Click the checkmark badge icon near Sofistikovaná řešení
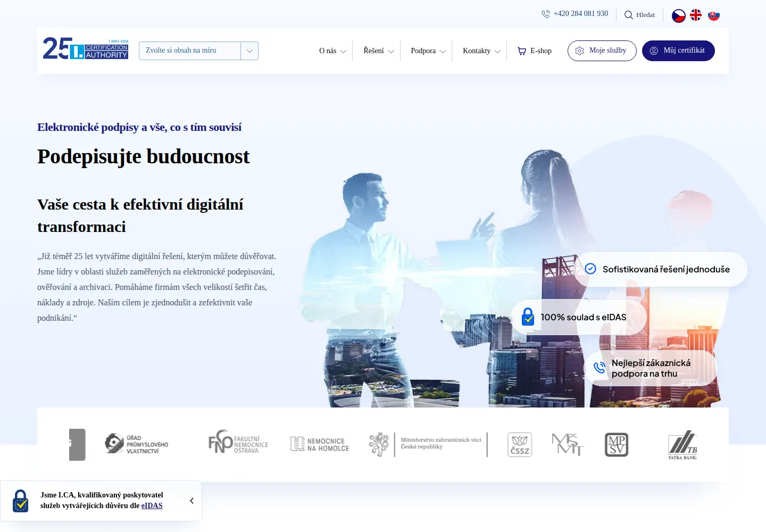 [590, 269]
